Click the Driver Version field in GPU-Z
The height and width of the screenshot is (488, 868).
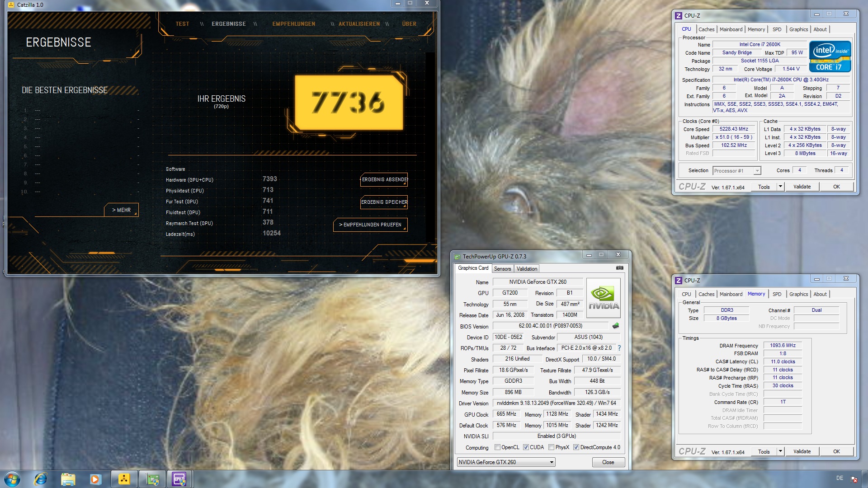(x=556, y=403)
